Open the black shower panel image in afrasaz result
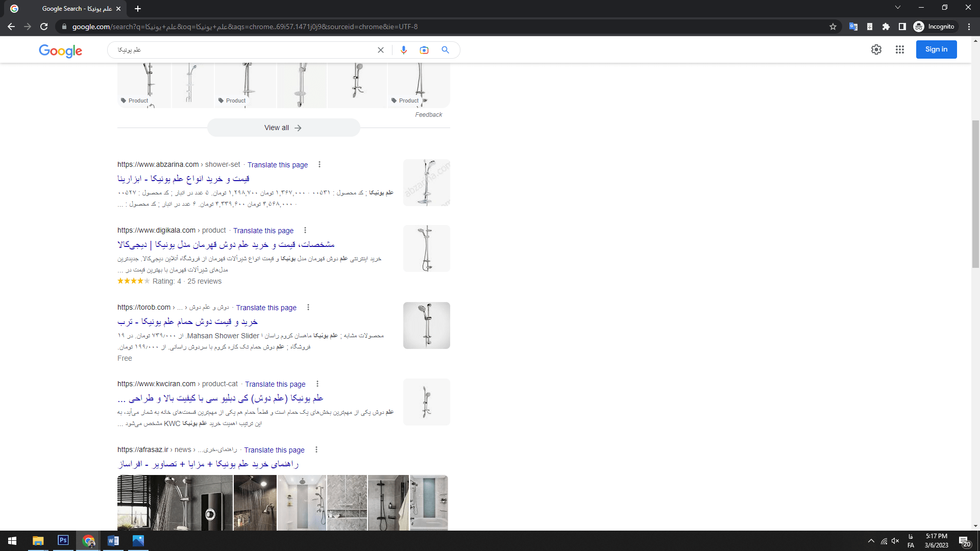The width and height of the screenshot is (980, 551). tap(175, 503)
